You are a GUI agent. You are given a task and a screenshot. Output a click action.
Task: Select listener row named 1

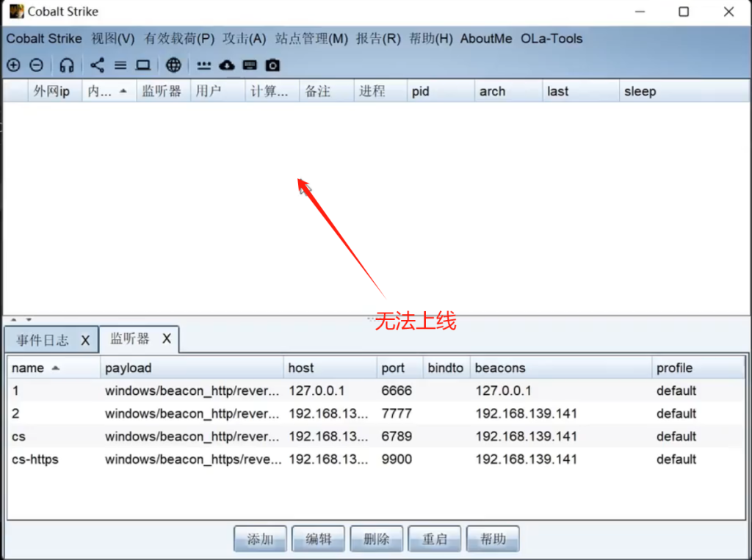click(376, 390)
